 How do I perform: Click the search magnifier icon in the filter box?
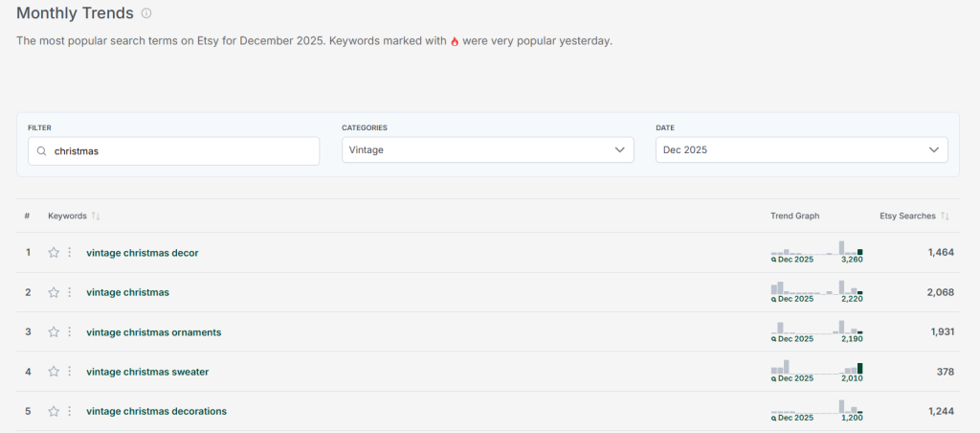(41, 150)
